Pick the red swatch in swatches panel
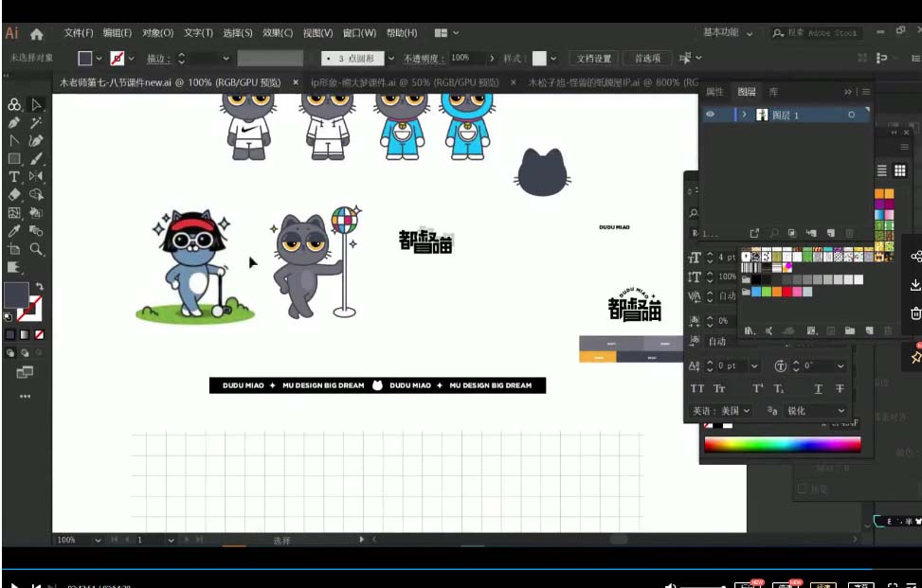Image resolution: width=922 pixels, height=588 pixels. [x=788, y=292]
